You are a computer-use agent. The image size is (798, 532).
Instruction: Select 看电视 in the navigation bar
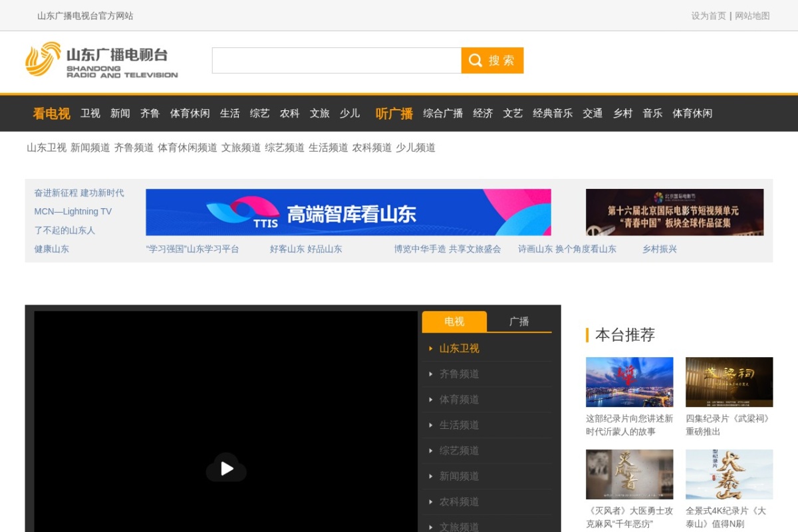(51, 114)
